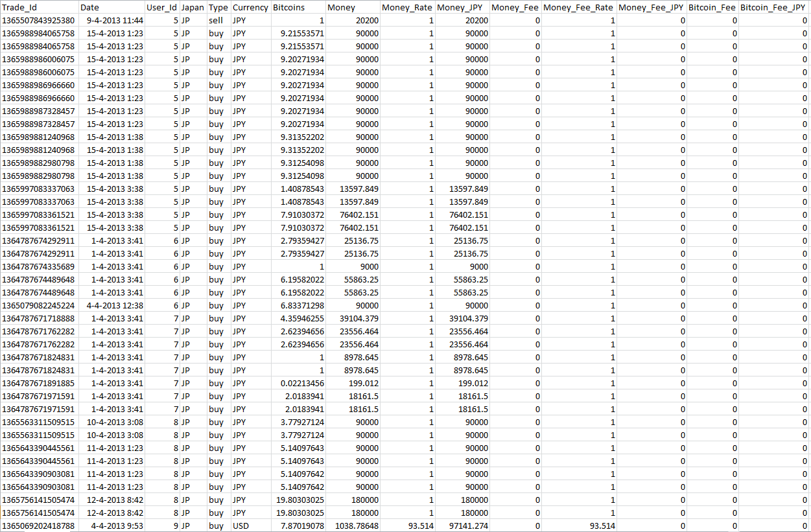Click Money cell 20200 in the sell row
Image resolution: width=811 pixels, height=532 pixels.
click(353, 20)
